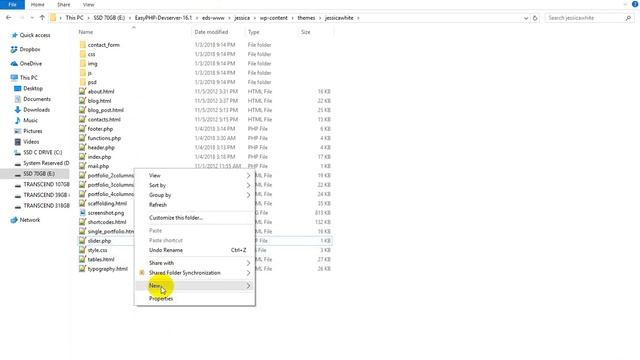Screen dimensions: 640x360
Task: Click eds-www in the address path
Action: point(213,18)
